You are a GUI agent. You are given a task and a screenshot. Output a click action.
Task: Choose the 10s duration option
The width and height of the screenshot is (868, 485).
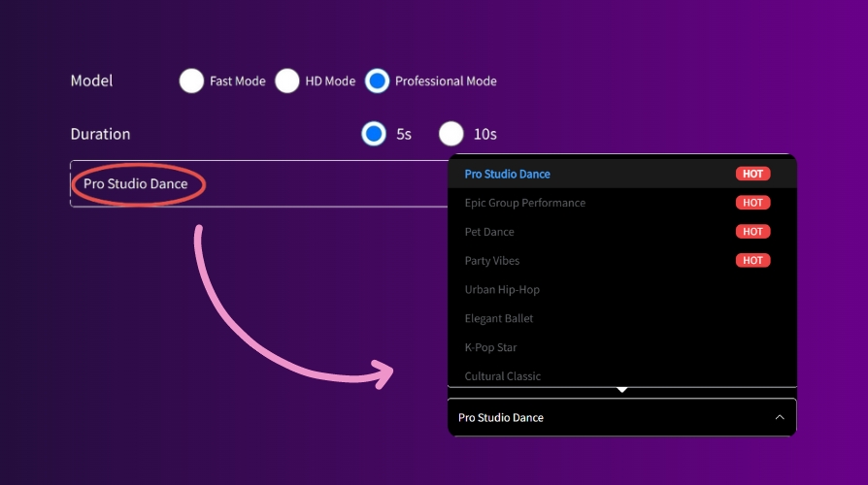coord(451,134)
